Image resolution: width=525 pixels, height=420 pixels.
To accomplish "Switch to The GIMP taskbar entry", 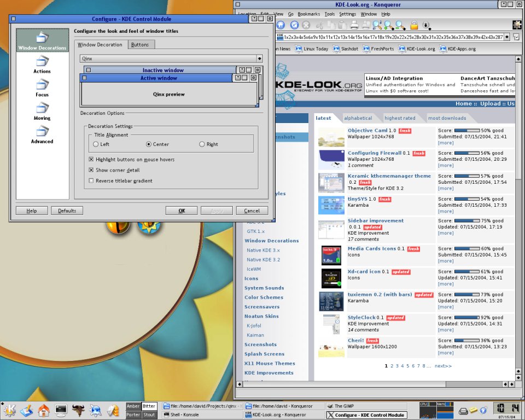I will tap(367, 406).
